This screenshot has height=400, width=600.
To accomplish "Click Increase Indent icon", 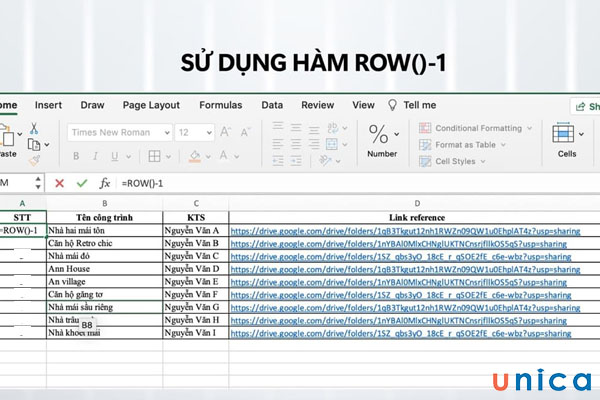I will point(296,161).
